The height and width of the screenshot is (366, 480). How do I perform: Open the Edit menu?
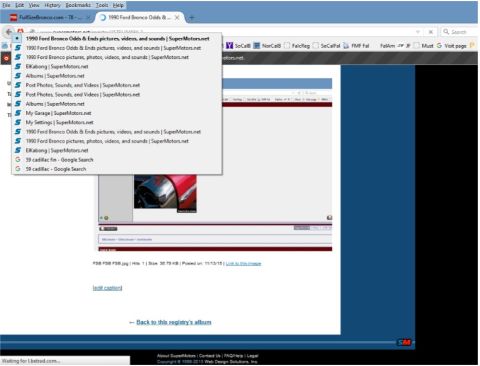coord(19,5)
